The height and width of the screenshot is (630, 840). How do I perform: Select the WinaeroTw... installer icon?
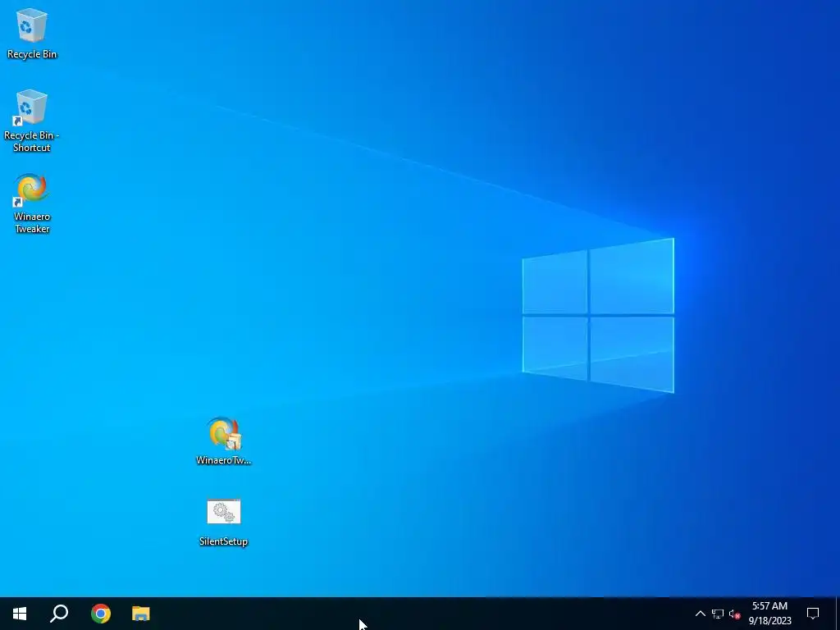tap(224, 441)
